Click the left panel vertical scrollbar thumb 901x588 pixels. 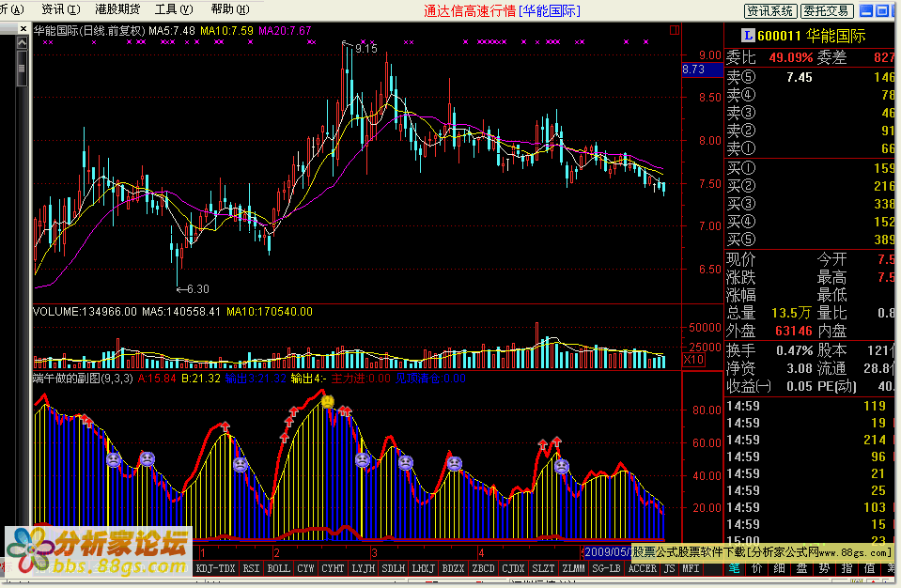22,69
